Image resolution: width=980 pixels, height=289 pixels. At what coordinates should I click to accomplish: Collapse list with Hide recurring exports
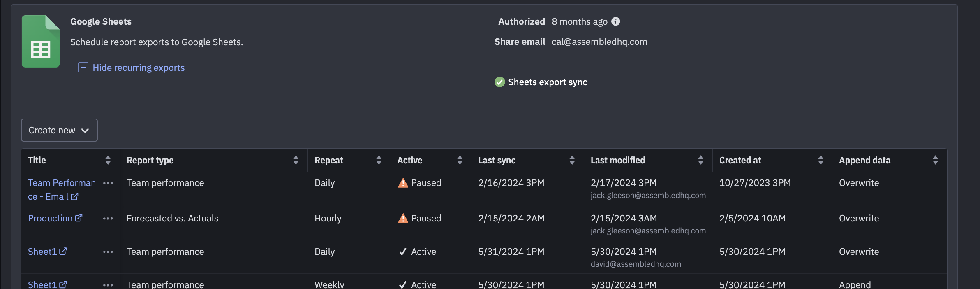click(x=132, y=68)
